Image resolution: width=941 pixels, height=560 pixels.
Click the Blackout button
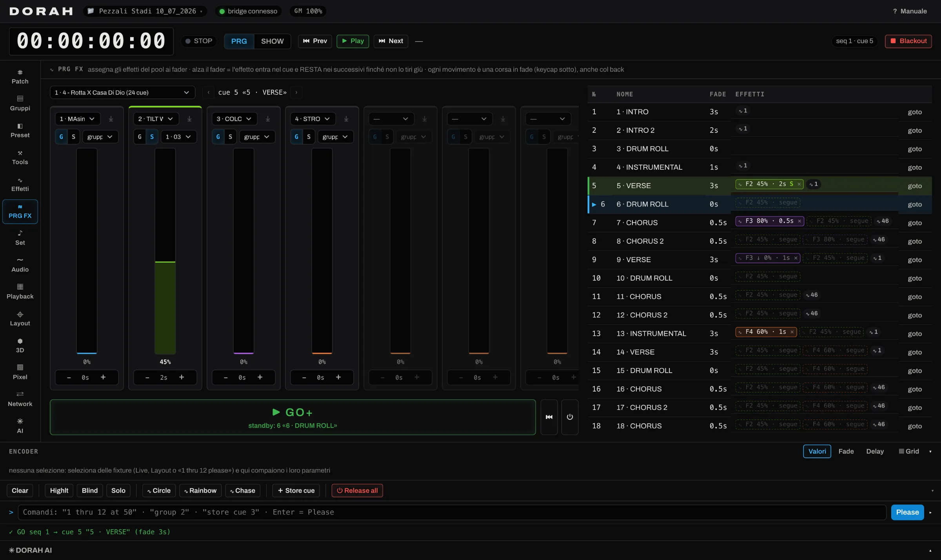[908, 41]
